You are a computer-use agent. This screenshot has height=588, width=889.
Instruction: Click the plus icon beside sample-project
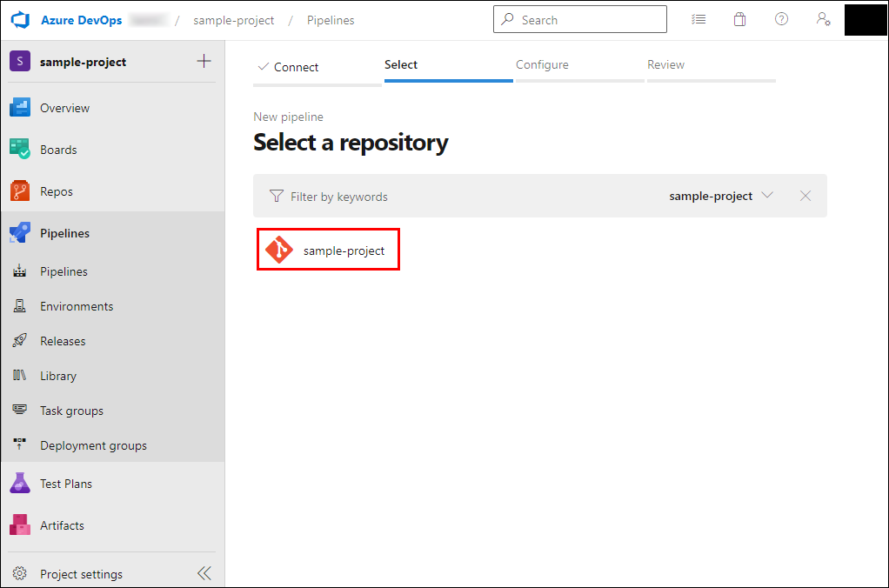204,61
